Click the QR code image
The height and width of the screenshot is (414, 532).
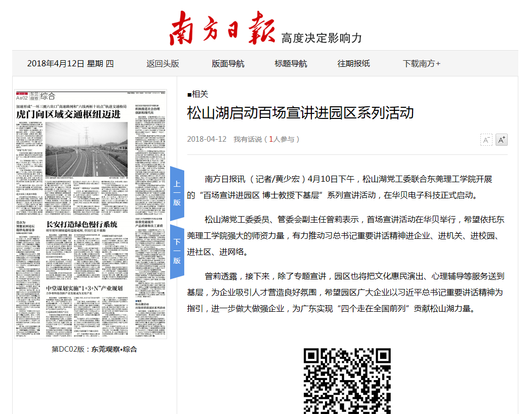point(347,381)
